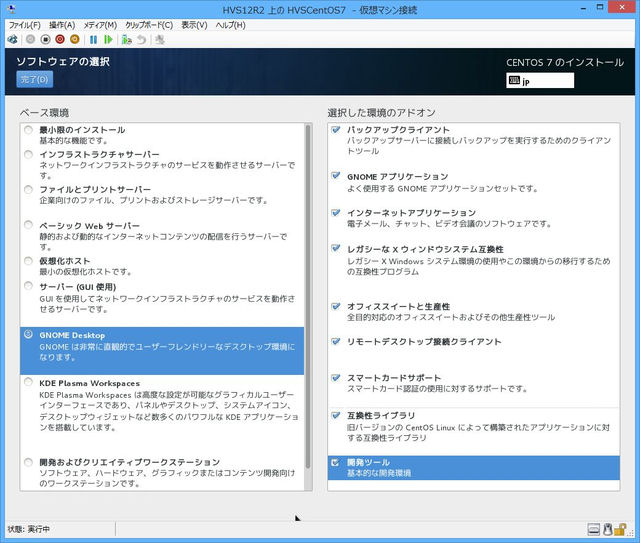This screenshot has height=543, width=640.
Task: Click 全目的対応のオフィススイート description text
Action: click(451, 317)
